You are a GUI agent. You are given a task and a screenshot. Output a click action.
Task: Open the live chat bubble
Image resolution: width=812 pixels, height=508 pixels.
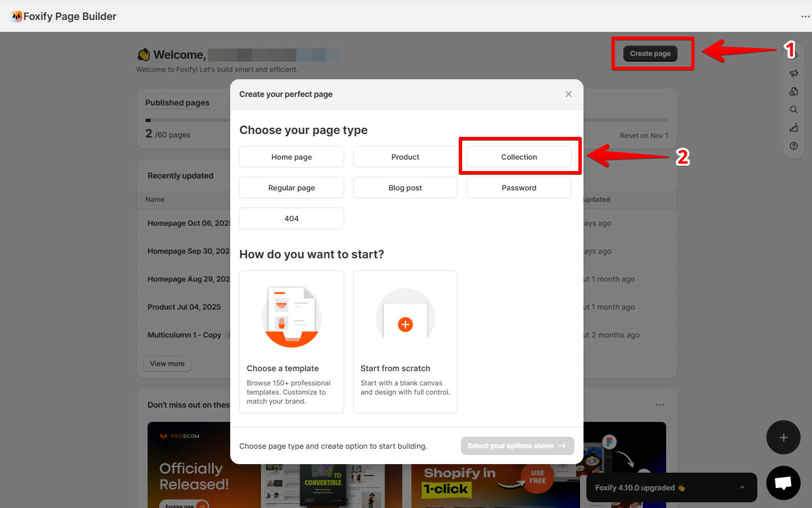click(784, 483)
